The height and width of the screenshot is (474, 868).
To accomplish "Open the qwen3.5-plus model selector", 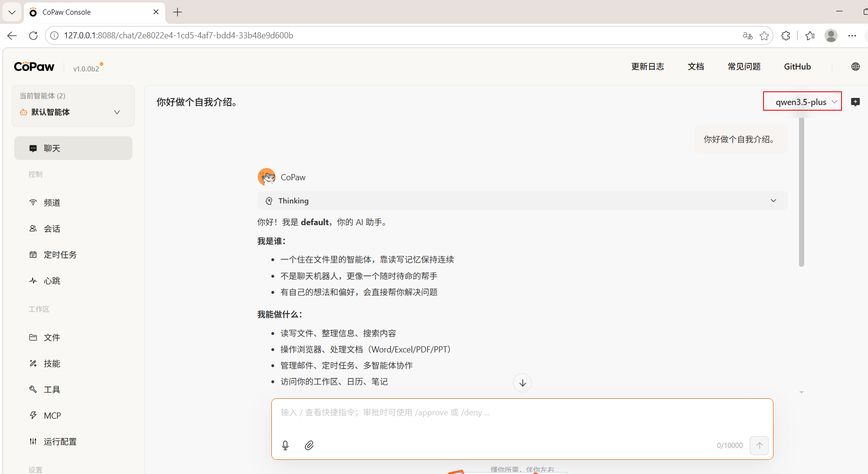I will coord(802,101).
